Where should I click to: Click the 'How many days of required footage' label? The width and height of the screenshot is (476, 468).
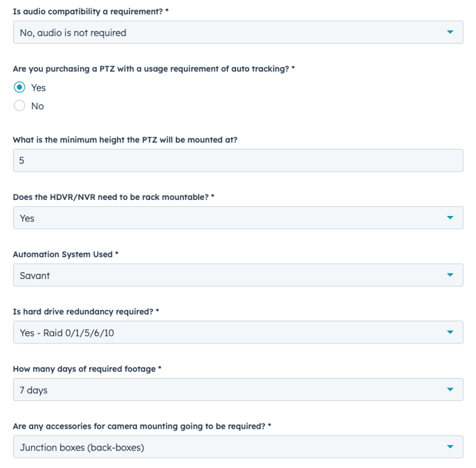pos(85,369)
